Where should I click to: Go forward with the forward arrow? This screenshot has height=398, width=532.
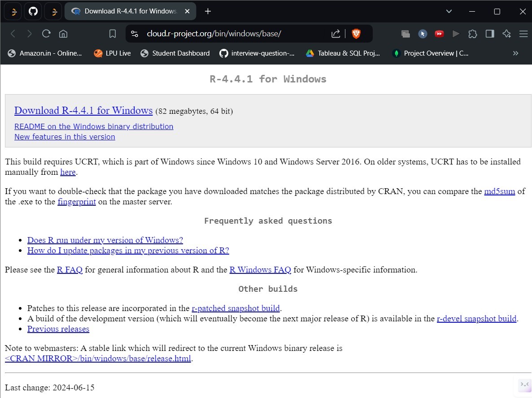tap(30, 34)
